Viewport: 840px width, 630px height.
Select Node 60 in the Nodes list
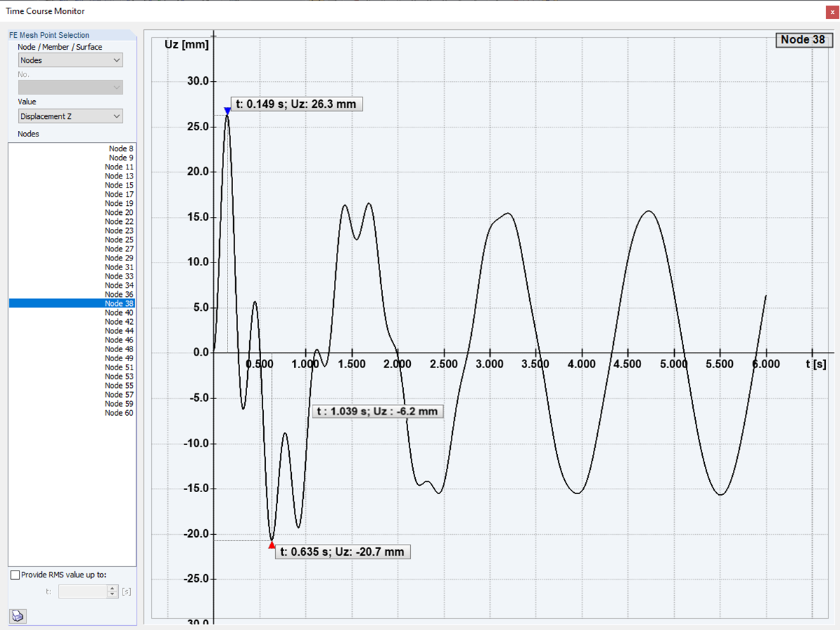coord(118,413)
